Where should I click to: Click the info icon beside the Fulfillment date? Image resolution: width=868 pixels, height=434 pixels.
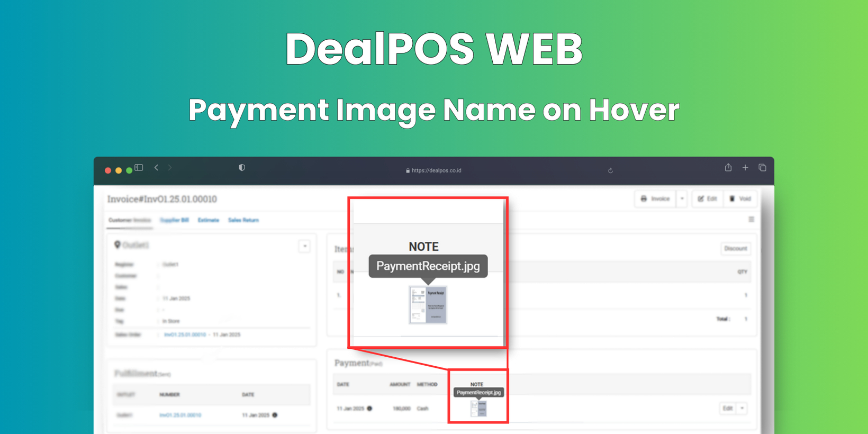click(275, 415)
